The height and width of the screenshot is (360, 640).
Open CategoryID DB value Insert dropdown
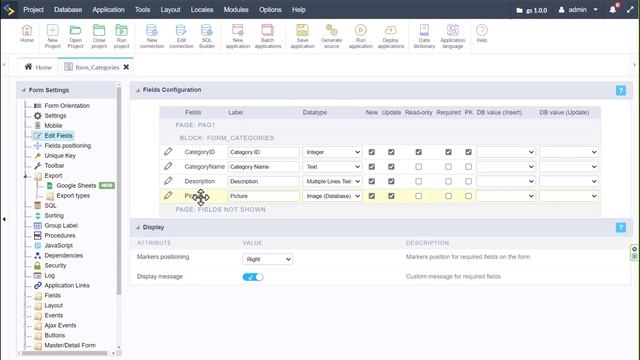point(506,152)
